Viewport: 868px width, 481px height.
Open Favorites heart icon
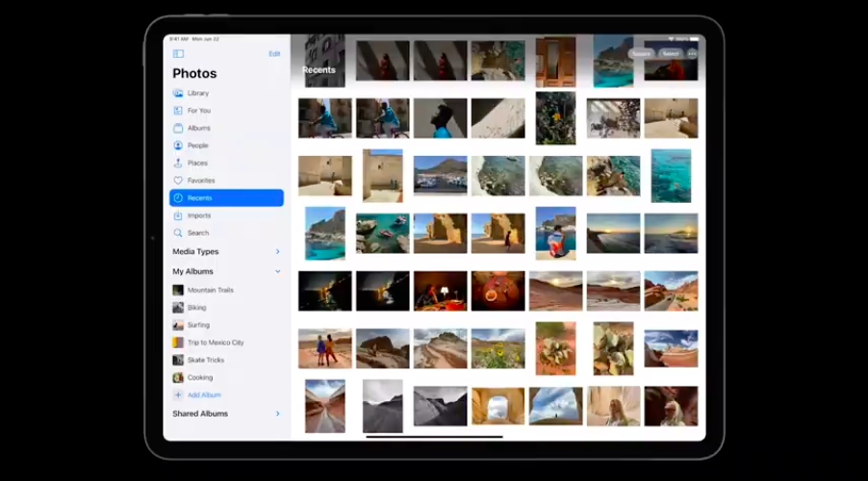click(178, 180)
